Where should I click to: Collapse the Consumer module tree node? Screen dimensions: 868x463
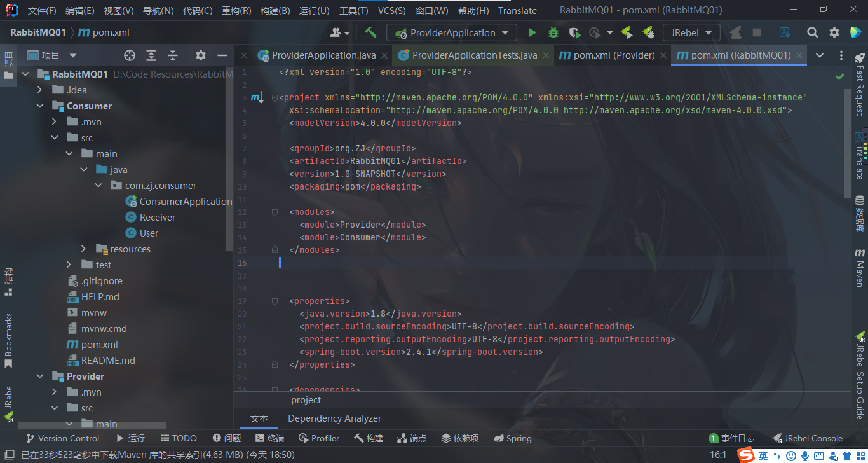[40, 106]
